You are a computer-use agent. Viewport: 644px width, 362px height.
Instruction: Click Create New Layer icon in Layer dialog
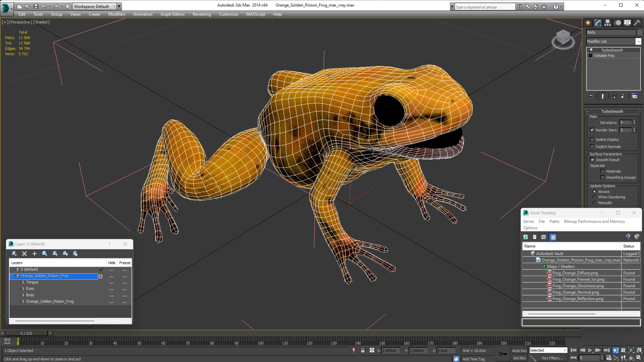click(14, 254)
